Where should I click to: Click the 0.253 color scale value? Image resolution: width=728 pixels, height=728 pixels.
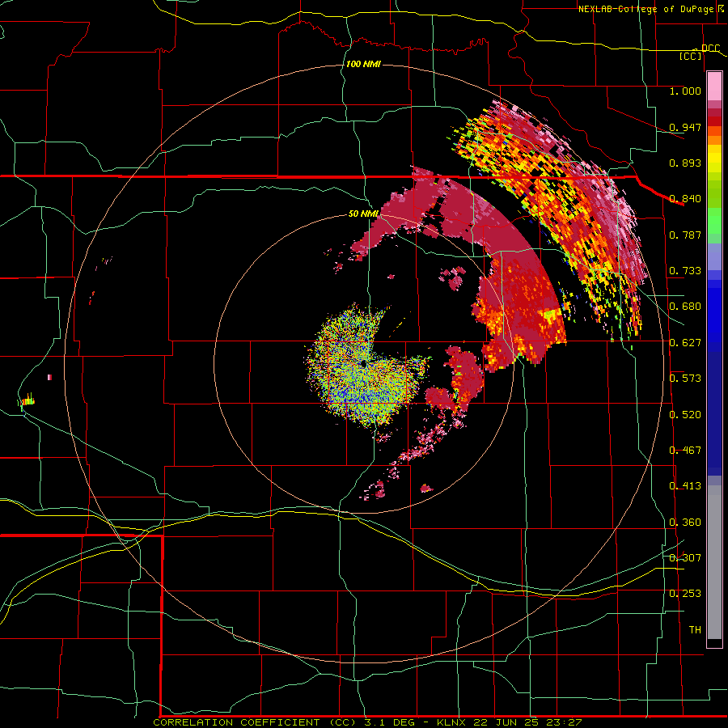coord(685,594)
